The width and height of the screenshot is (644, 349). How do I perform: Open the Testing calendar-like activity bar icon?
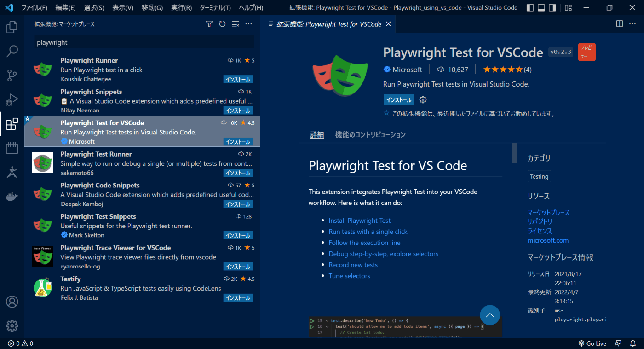coord(12,148)
